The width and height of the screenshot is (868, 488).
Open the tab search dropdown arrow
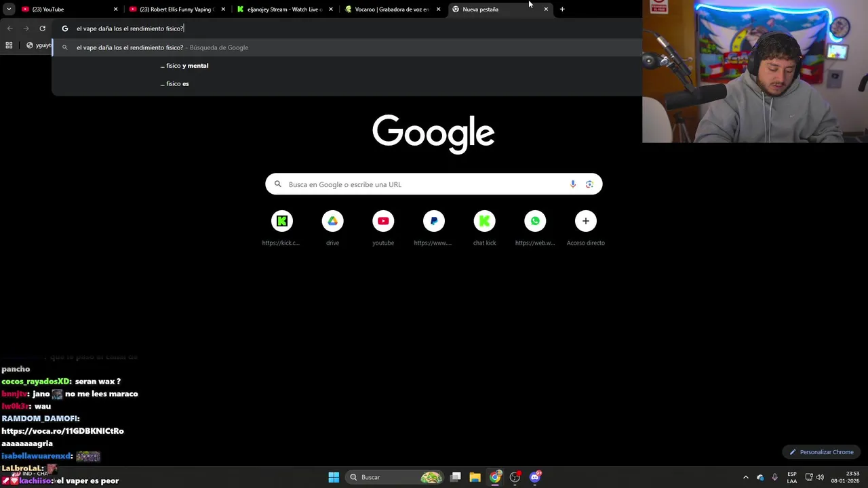tap(9, 9)
